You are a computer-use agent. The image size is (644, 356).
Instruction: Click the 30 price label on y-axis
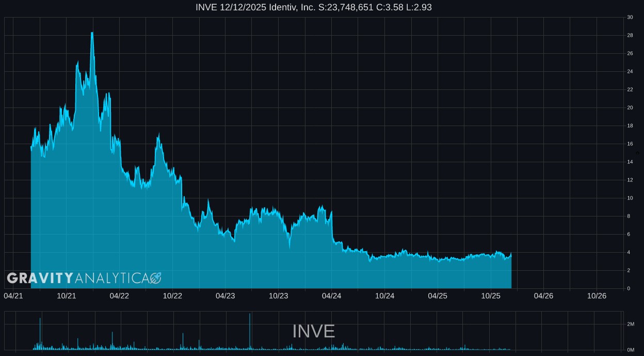click(630, 18)
